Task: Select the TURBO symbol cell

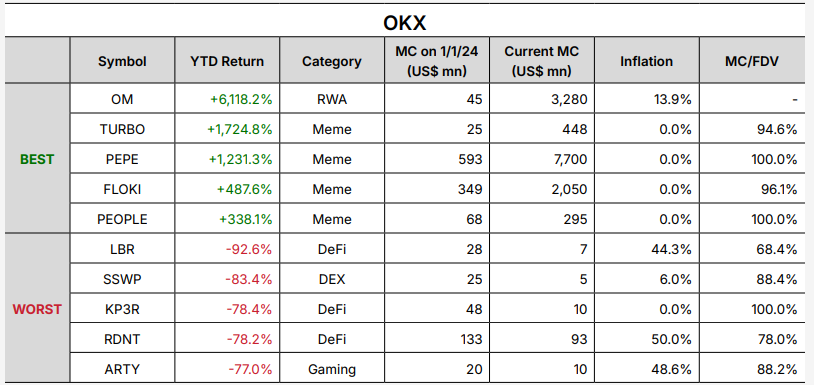Action: (x=123, y=129)
